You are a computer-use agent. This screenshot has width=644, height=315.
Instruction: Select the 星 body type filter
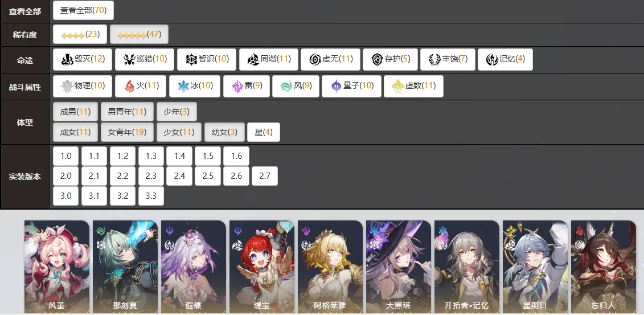coord(263,132)
